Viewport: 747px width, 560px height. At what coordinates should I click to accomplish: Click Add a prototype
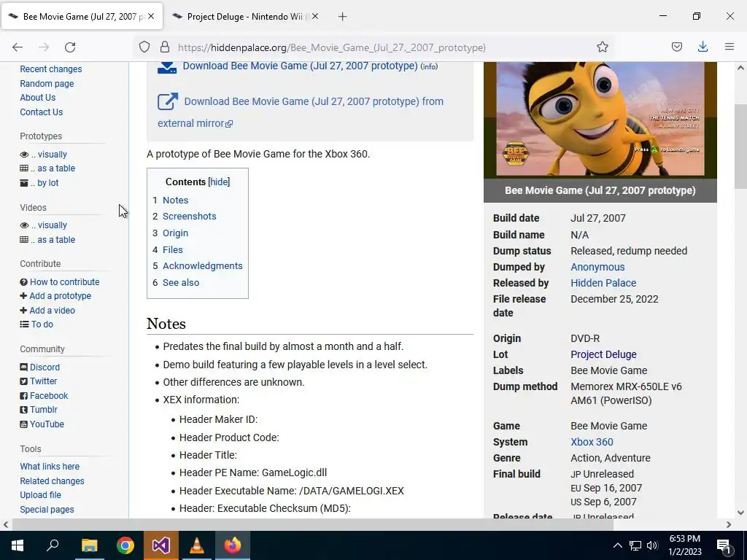pos(60,296)
